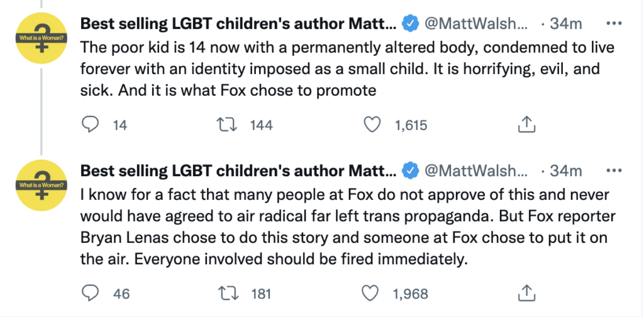
Task: Like the first tweet with 1,615 likes
Action: (x=373, y=125)
